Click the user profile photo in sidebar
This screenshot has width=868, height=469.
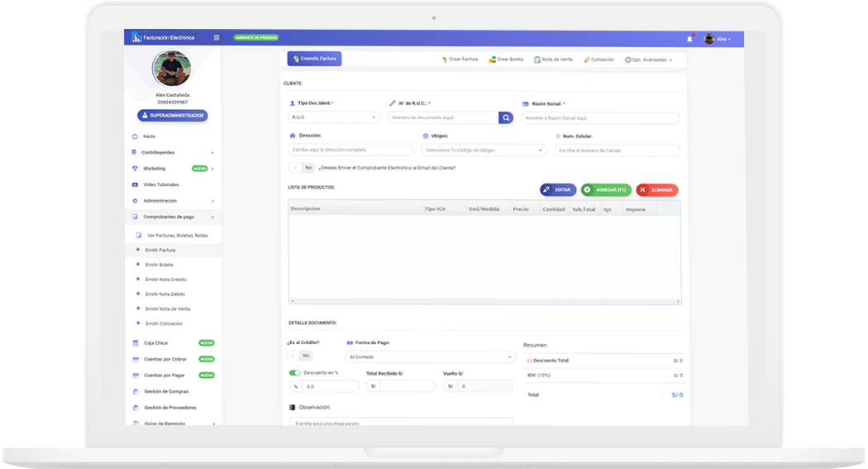coord(172,69)
